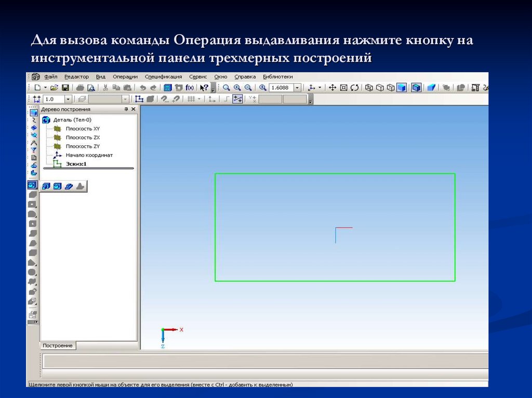Viewport: 532px width, 398px height.
Task: Open the current step 1.0 dropdown arrow
Action: click(x=68, y=99)
